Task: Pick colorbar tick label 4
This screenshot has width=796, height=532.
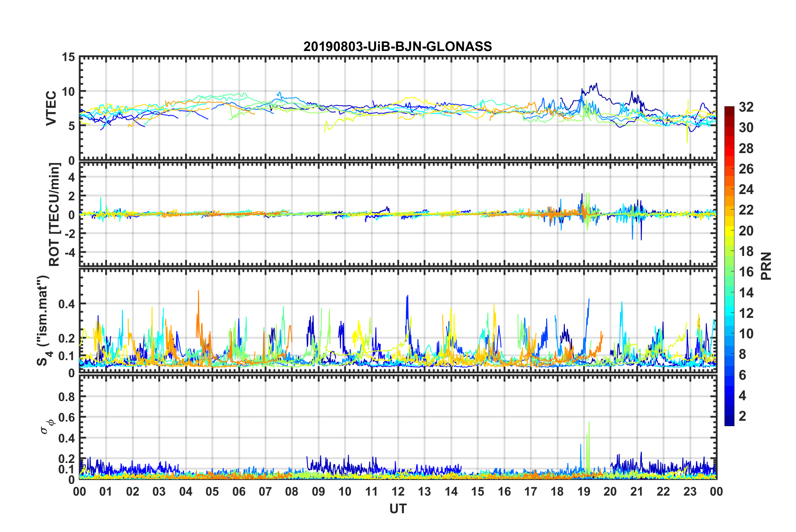Action: [x=742, y=396]
